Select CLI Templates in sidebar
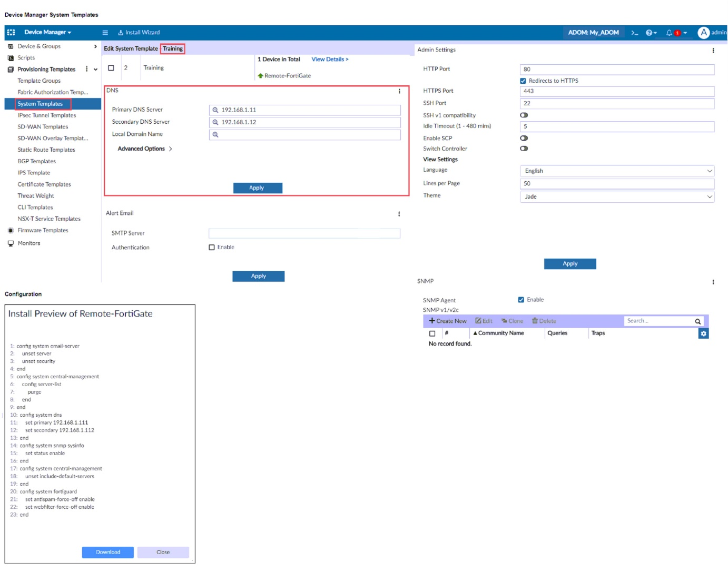This screenshot has height=571, width=728. [35, 208]
